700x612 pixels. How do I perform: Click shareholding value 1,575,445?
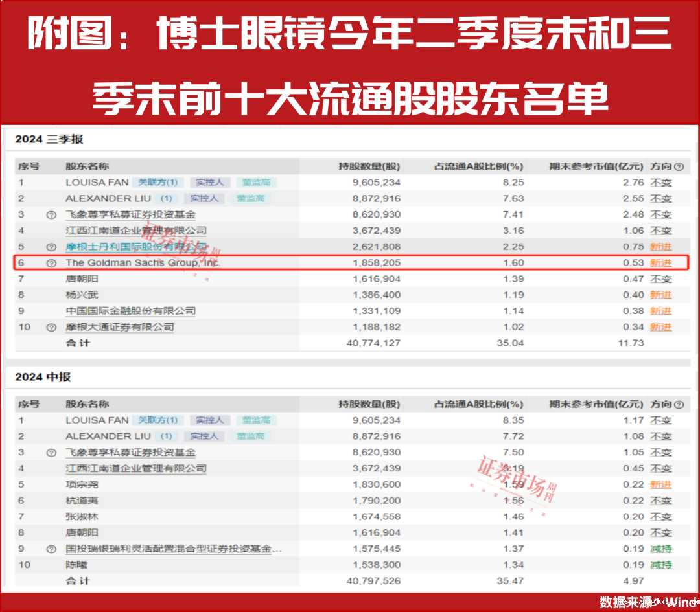377,549
